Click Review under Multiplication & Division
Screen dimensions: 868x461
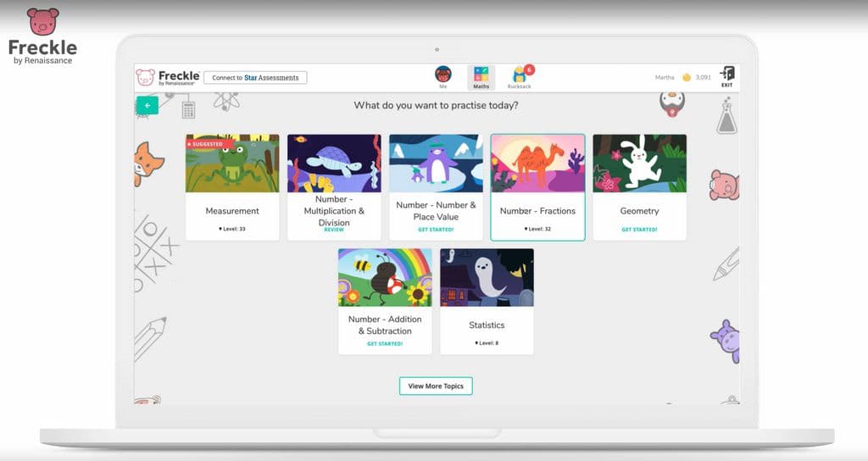point(334,230)
